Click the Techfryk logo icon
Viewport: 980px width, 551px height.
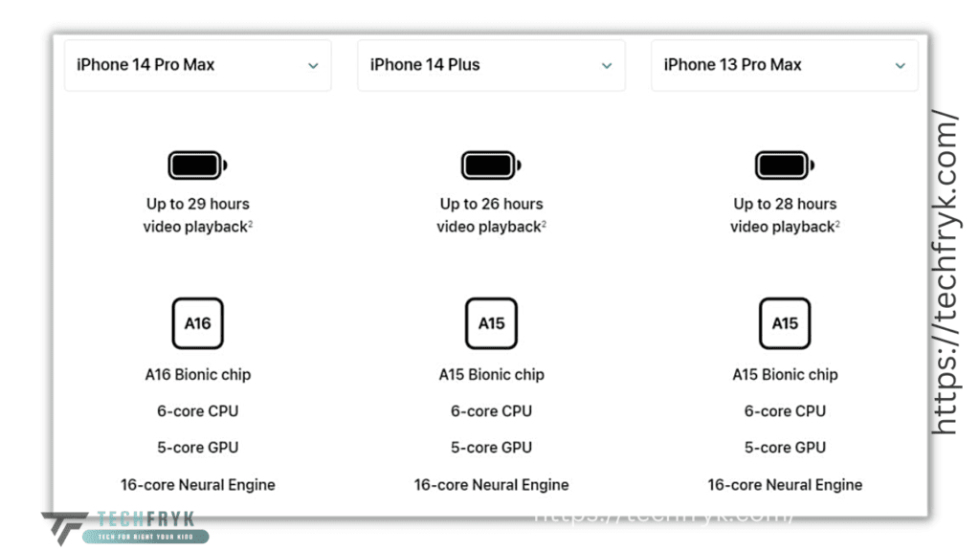coord(66,528)
